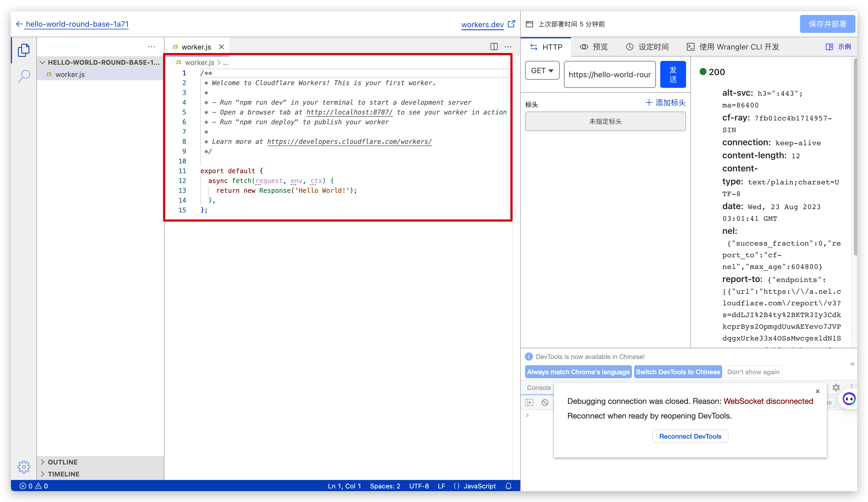This screenshot has height=502, width=868.
Task: Open the 设定时间 schedule tab
Action: [647, 47]
